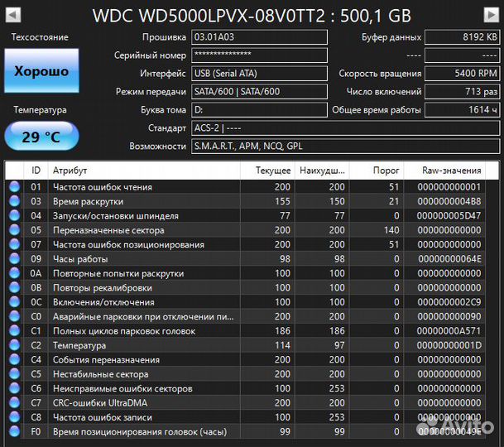Select row Частота ошибок чтения
This screenshot has width=504, height=447.
point(245,187)
